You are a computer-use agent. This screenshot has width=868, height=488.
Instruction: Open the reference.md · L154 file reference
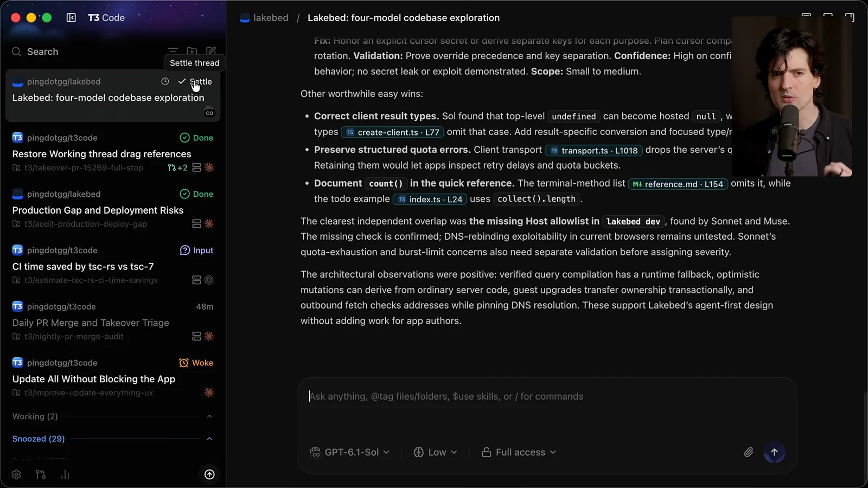(x=678, y=184)
